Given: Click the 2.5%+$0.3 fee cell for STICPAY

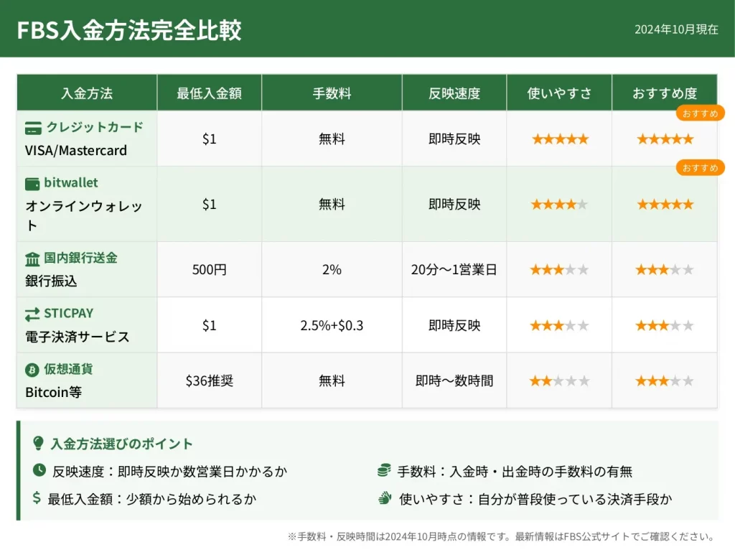Looking at the screenshot, I should [x=332, y=325].
